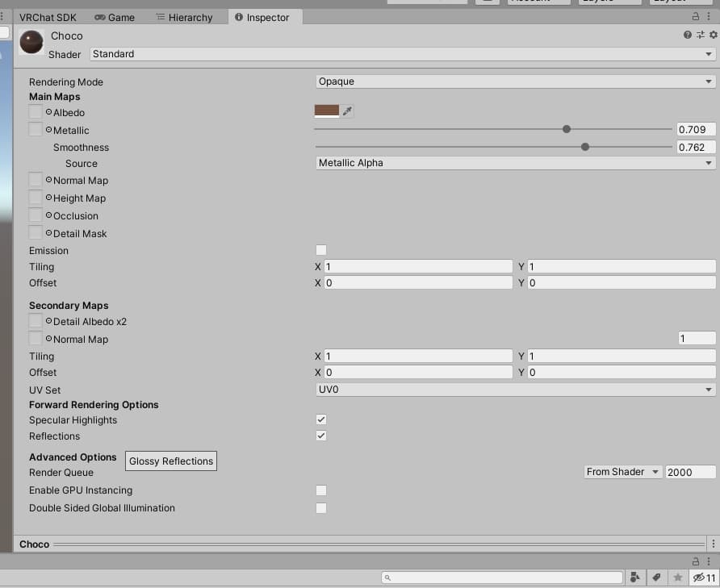Open Detail Mask texture picker circle
This screenshot has width=720, height=588.
(48, 233)
